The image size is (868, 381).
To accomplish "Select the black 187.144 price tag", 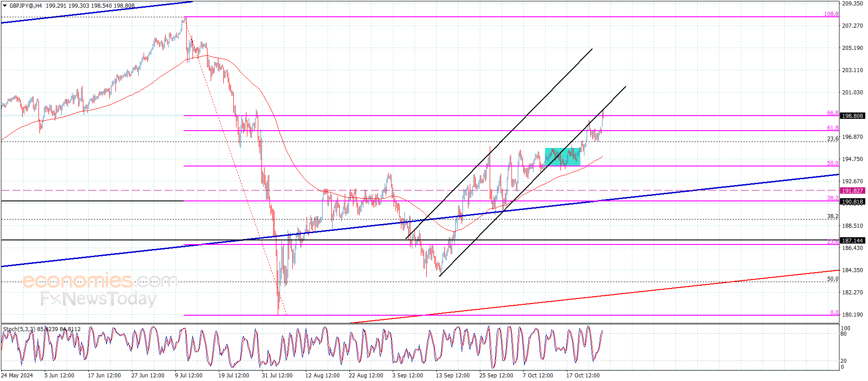I will [852, 241].
